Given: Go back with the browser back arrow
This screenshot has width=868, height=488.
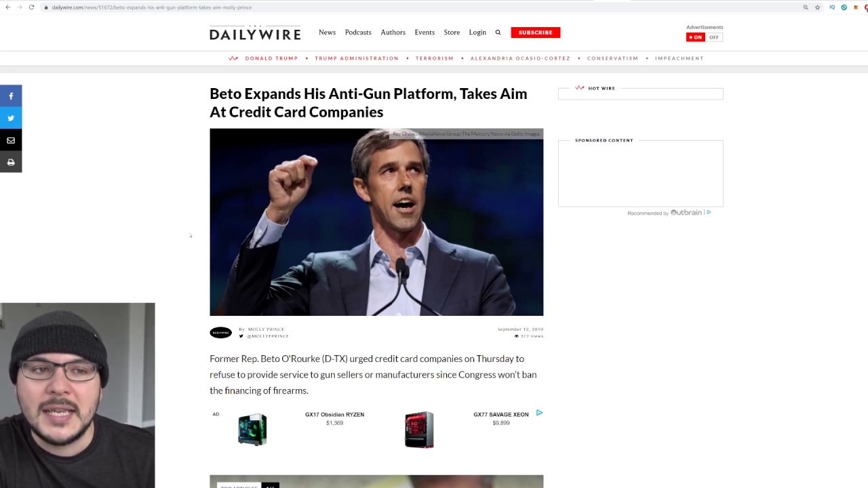Looking at the screenshot, I should (x=7, y=7).
